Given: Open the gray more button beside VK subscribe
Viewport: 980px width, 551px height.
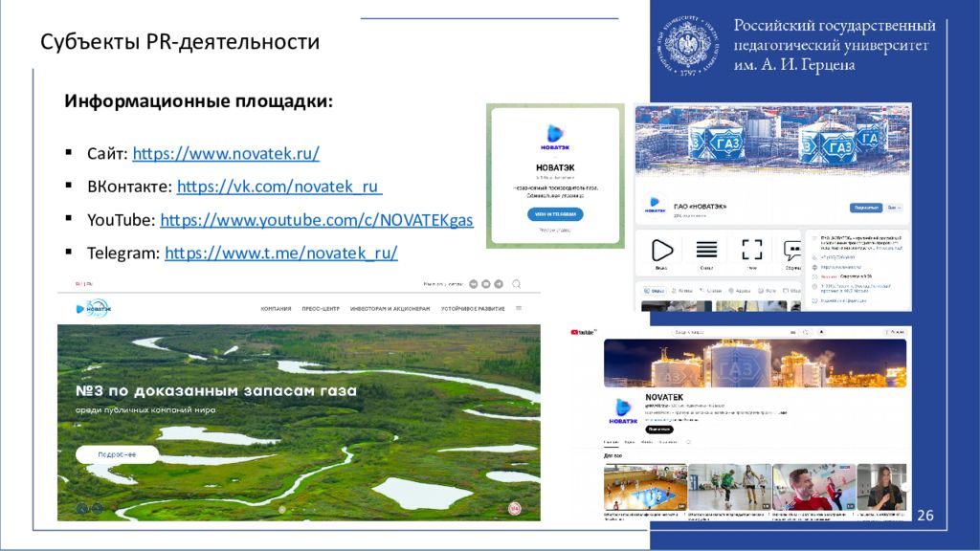Looking at the screenshot, I should pos(895,208).
